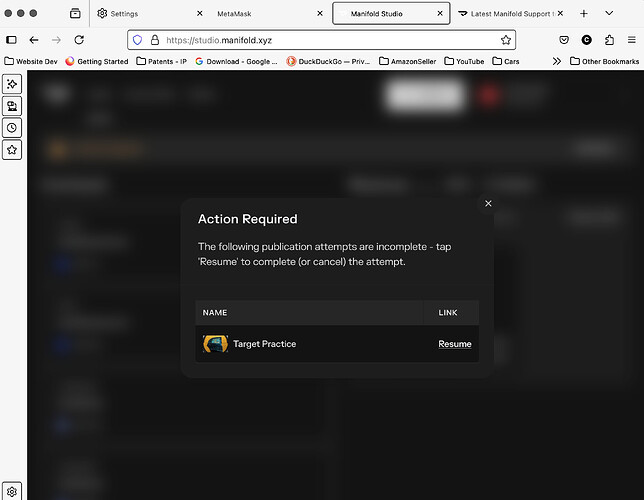Open the Patents - IP bookmark folder

pos(161,62)
